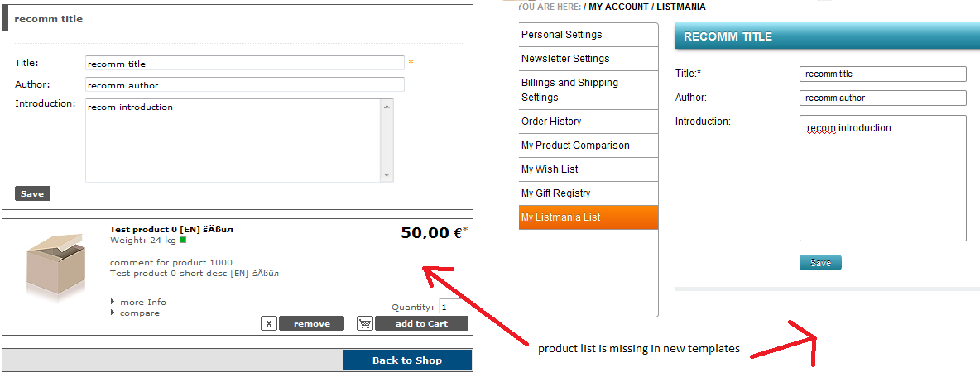This screenshot has height=377, width=980.
Task: Click the Quantity input field
Action: click(x=454, y=307)
